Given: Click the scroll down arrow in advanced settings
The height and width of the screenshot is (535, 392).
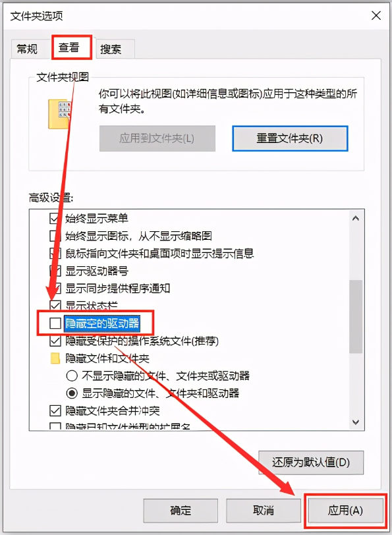Looking at the screenshot, I should click(356, 422).
